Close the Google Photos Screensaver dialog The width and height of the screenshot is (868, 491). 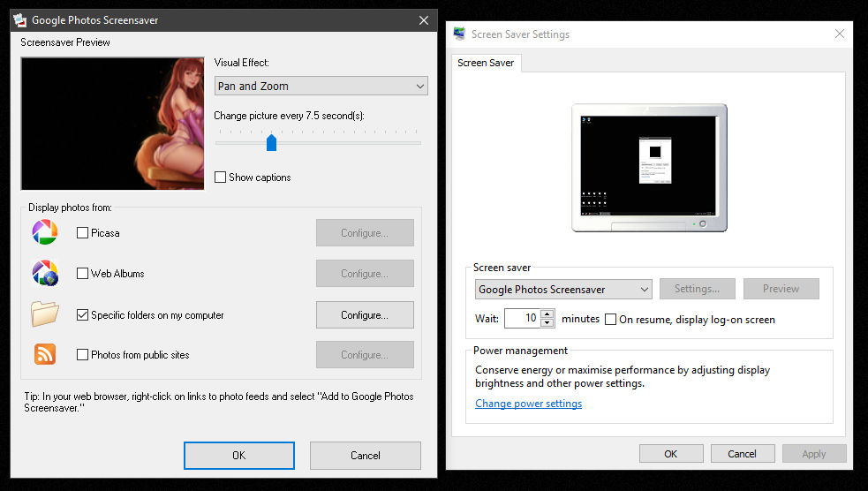[x=424, y=20]
